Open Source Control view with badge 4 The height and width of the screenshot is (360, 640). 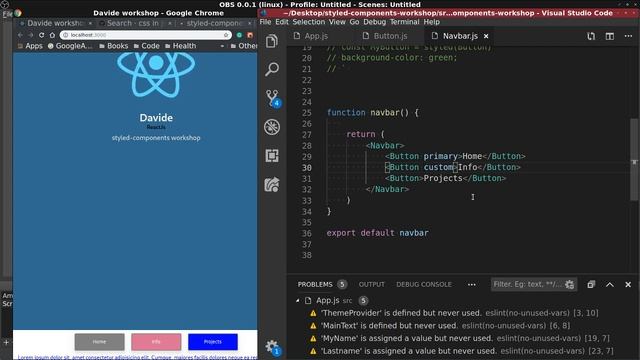click(x=272, y=98)
